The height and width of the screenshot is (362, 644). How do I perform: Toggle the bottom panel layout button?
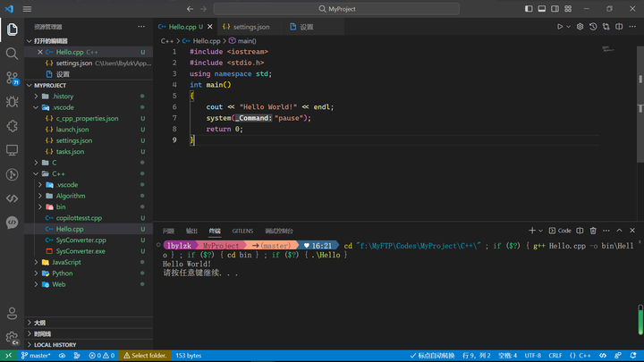coord(542,9)
